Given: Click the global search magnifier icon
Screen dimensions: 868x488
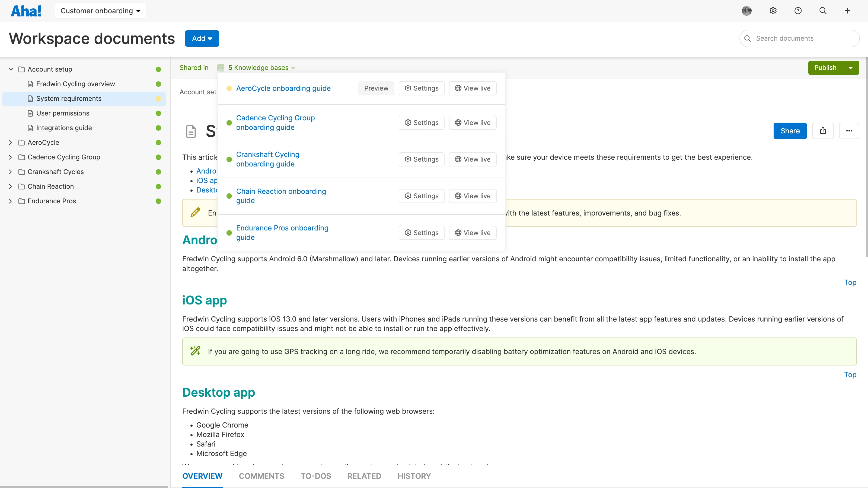Looking at the screenshot, I should click(822, 11).
